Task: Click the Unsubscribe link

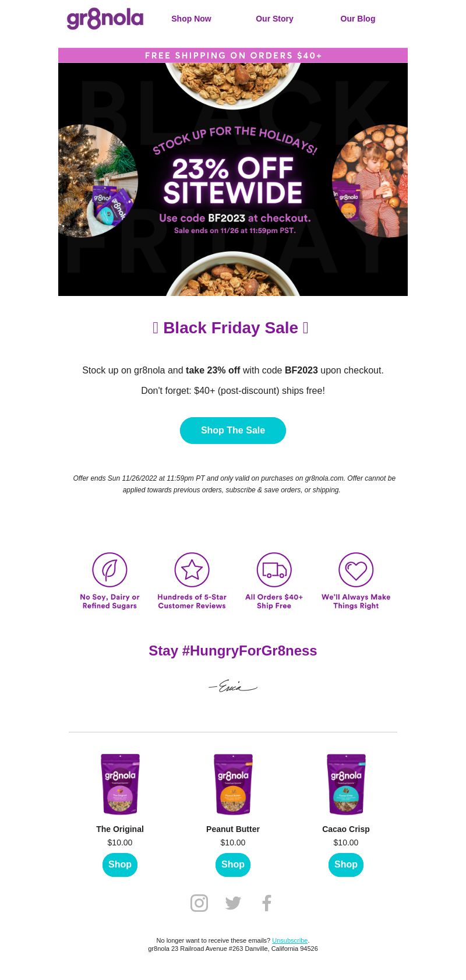Action: click(x=290, y=940)
